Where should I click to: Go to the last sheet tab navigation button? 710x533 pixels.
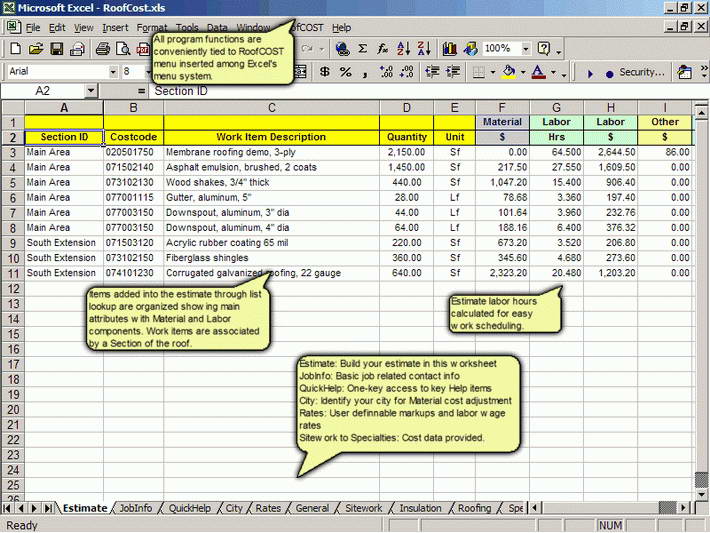(48, 508)
